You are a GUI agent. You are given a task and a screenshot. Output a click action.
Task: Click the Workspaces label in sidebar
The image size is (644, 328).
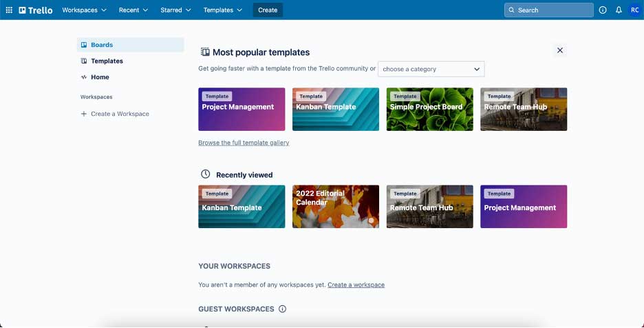coord(96,97)
